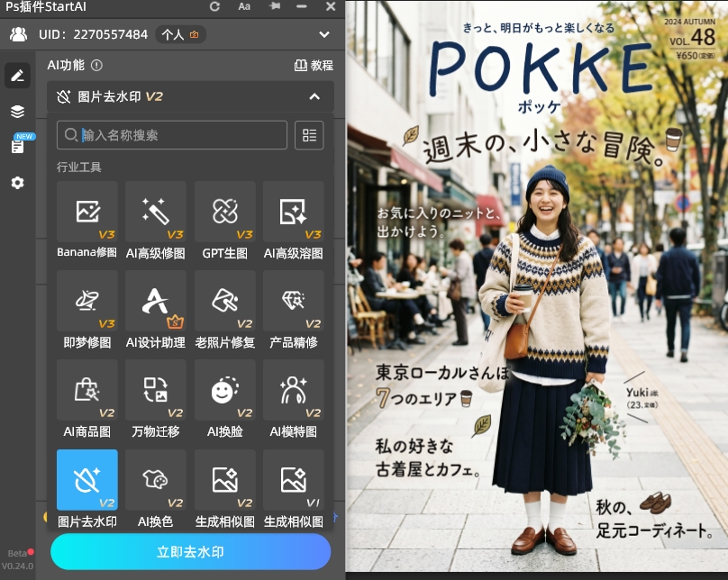Open the layers tab in sidebar
Screen dimensions: 728x580
(x=17, y=112)
